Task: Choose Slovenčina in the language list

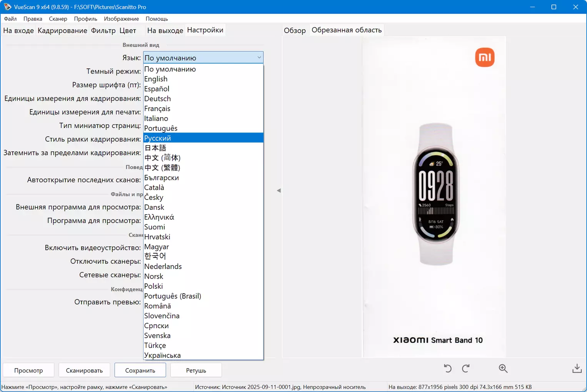Action: click(x=203, y=316)
